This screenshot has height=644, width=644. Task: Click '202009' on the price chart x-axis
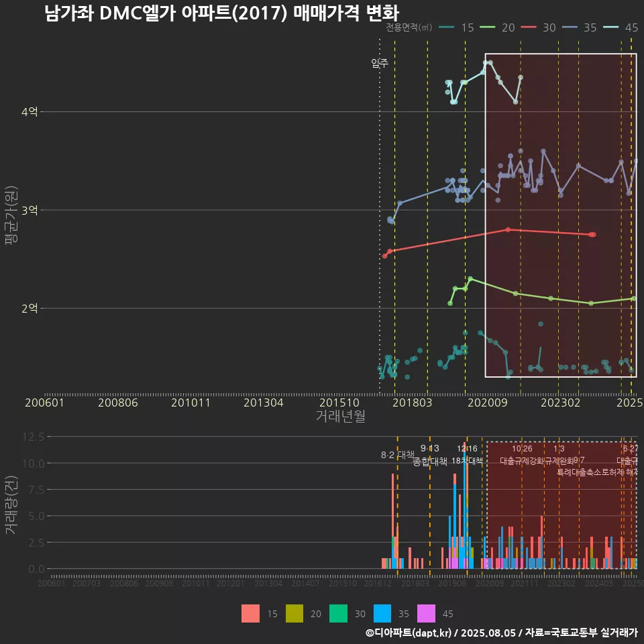coord(488,402)
